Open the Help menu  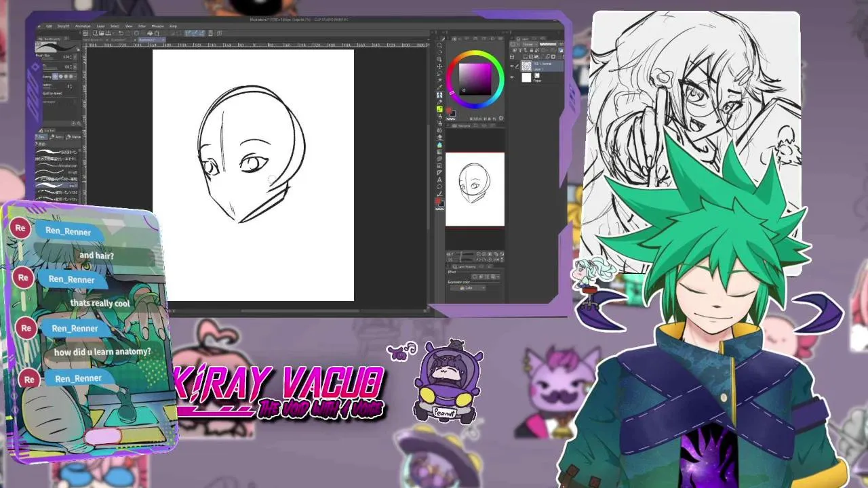tap(173, 26)
